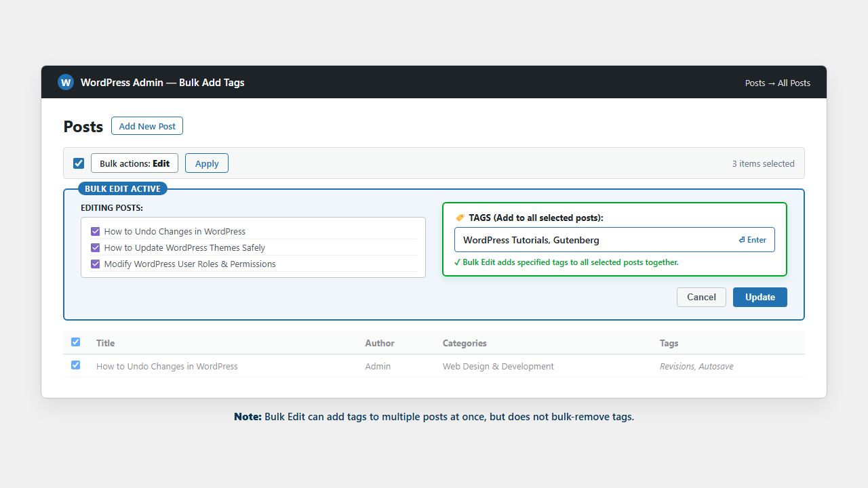Click Update to save the tags
The width and height of the screenshot is (868, 488).
click(760, 297)
